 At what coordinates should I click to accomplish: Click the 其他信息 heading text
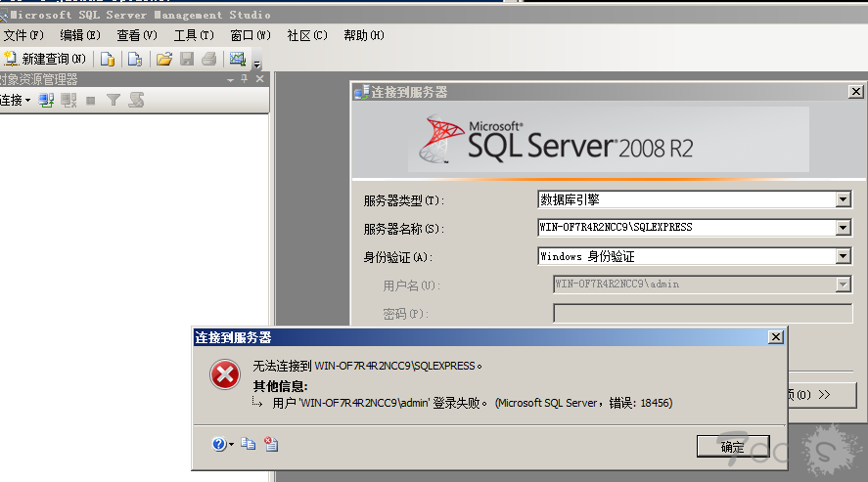point(280,386)
